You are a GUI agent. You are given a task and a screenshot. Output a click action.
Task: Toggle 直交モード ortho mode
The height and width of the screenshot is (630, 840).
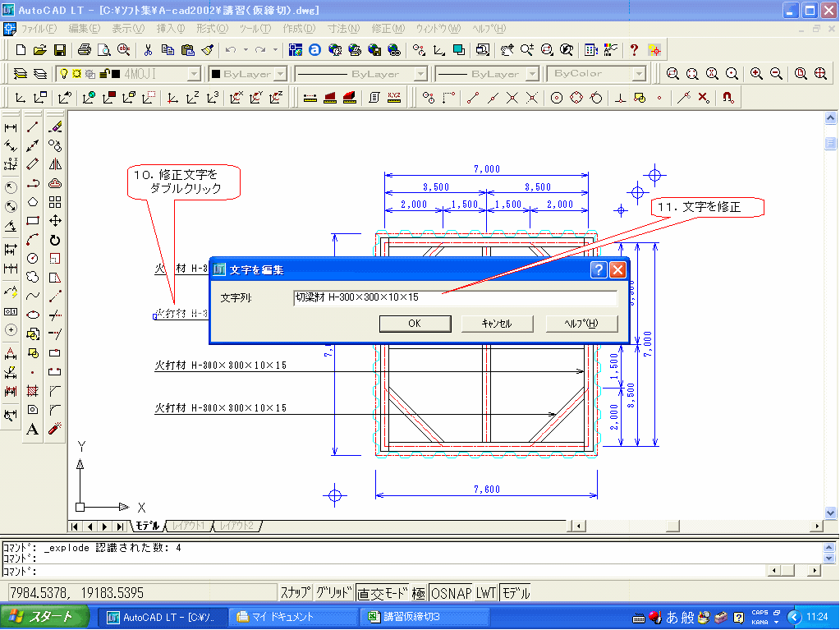[382, 592]
